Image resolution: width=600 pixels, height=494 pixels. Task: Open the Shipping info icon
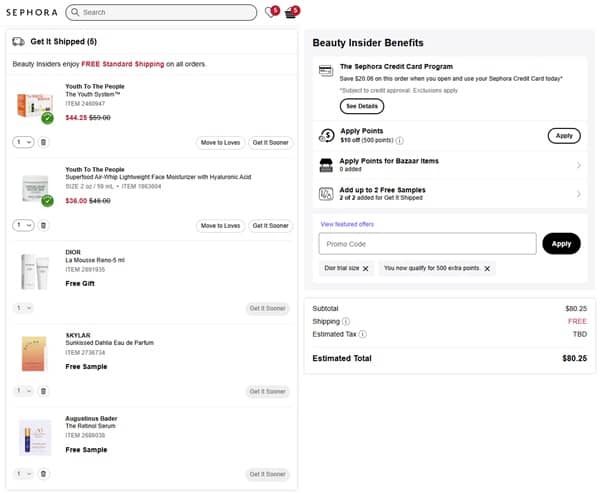(346, 321)
